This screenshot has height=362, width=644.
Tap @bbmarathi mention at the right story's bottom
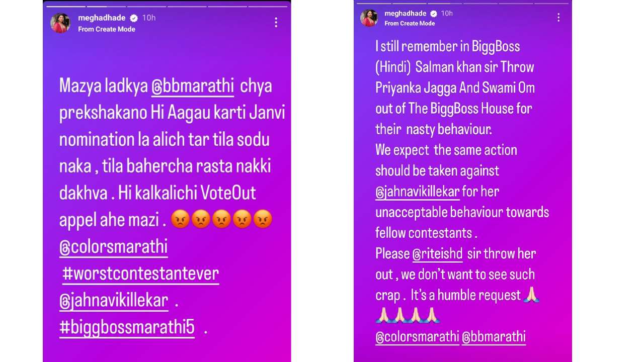pyautogui.click(x=494, y=337)
